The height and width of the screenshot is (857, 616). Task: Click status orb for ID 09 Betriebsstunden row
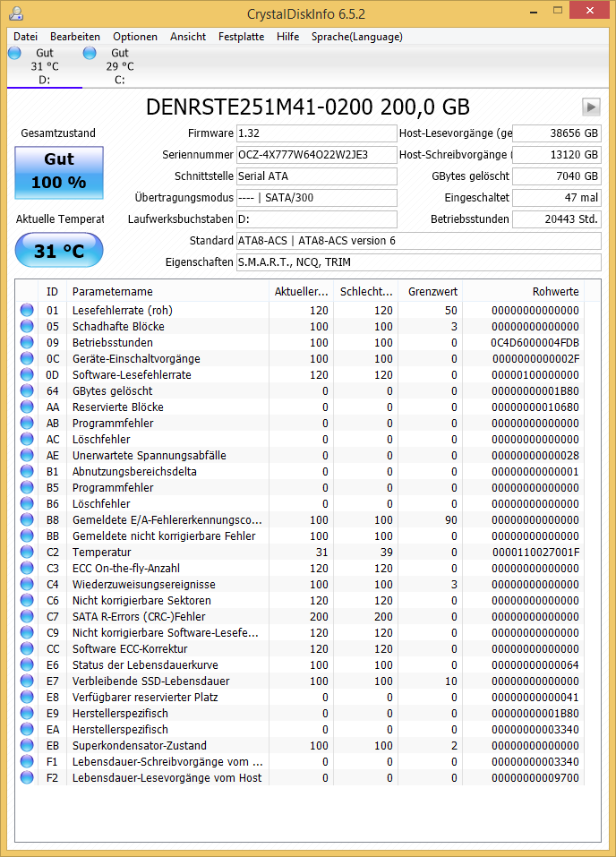tap(27, 342)
